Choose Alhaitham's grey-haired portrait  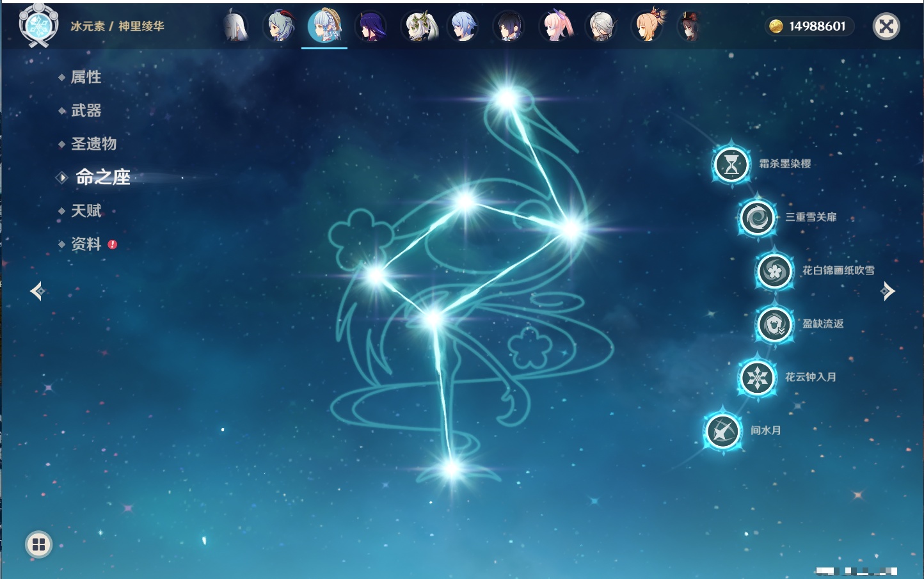coord(601,27)
